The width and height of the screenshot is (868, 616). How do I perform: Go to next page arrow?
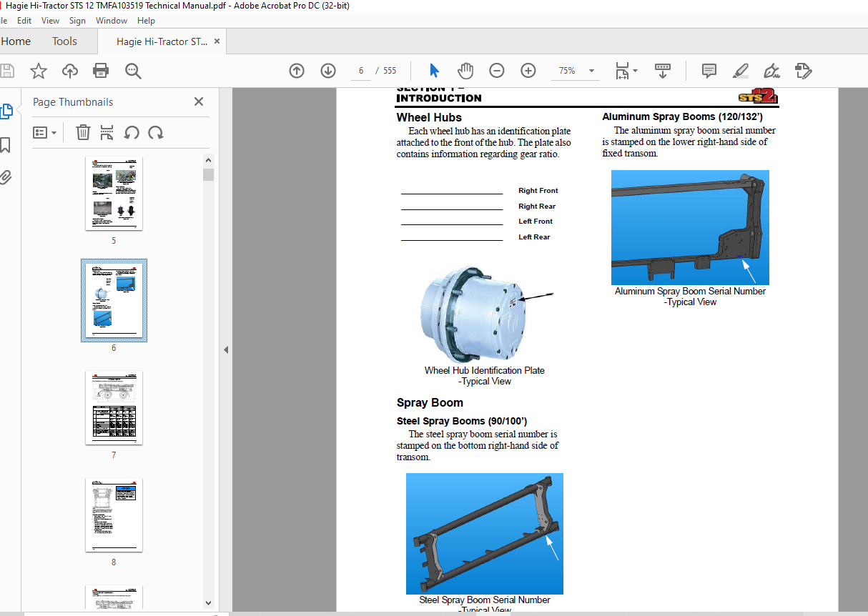(328, 71)
